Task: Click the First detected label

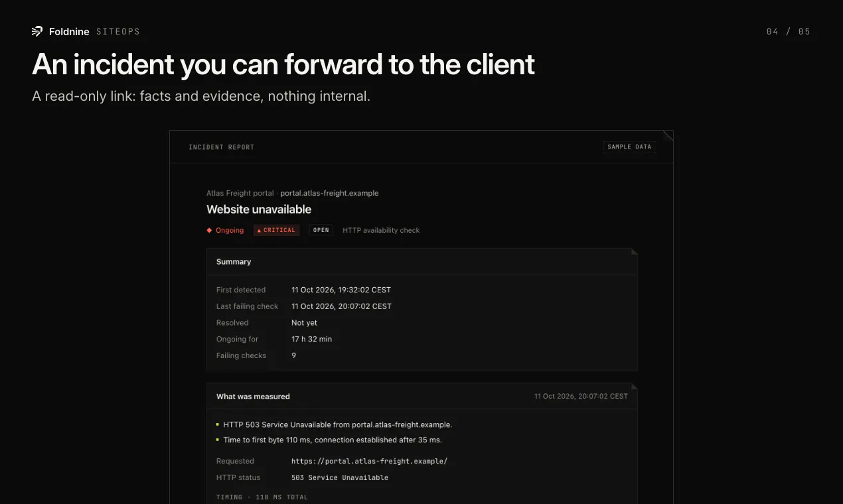Action: (x=241, y=290)
